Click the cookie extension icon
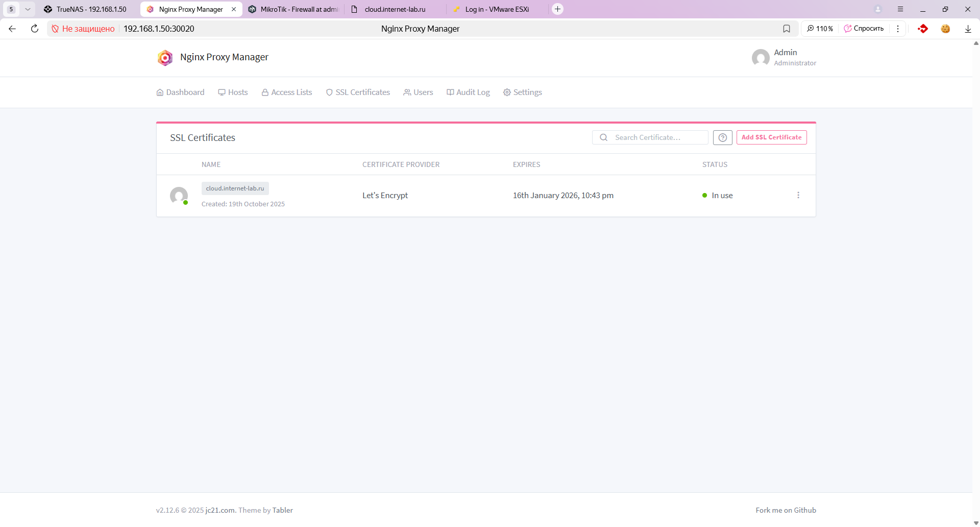The width and height of the screenshot is (980, 527). [x=945, y=29]
